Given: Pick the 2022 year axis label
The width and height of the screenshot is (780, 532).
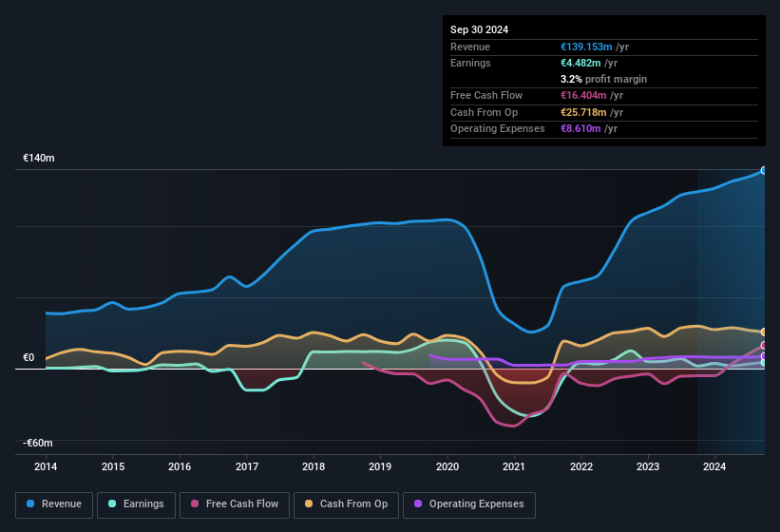Looking at the screenshot, I should [x=581, y=466].
